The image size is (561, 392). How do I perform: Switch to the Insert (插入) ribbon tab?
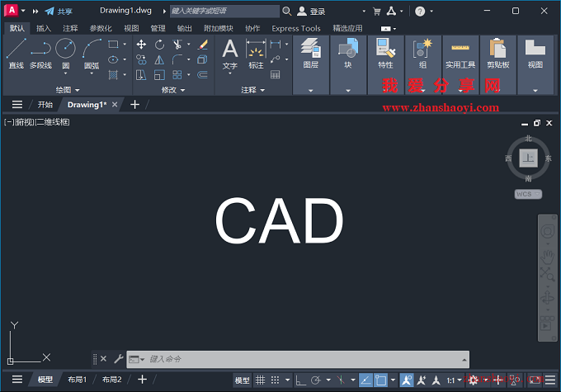(x=44, y=28)
